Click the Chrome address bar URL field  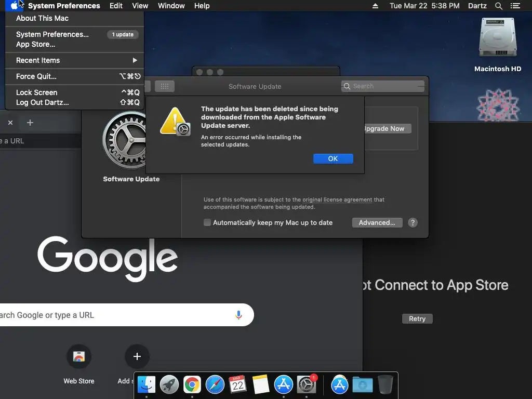coord(41,141)
